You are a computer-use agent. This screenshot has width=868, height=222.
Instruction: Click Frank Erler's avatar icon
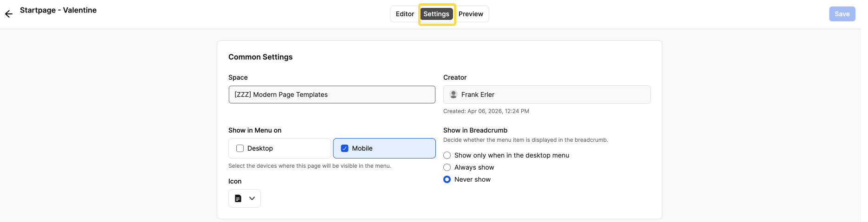click(x=453, y=95)
